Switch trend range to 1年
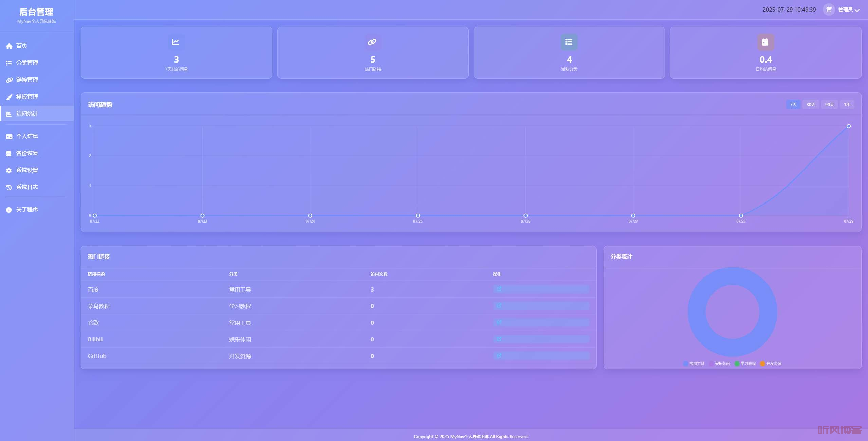The image size is (868, 441). tap(847, 105)
